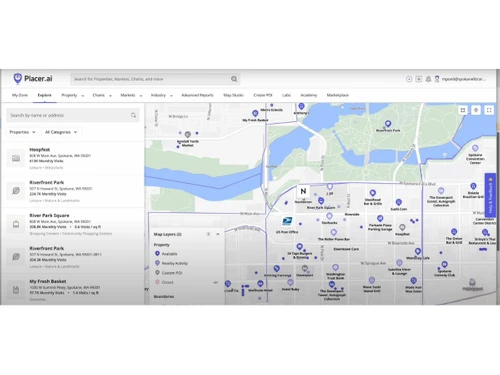This screenshot has width=500, height=375.
Task: Collapse the Closed layer row dash
Action: click(216, 282)
